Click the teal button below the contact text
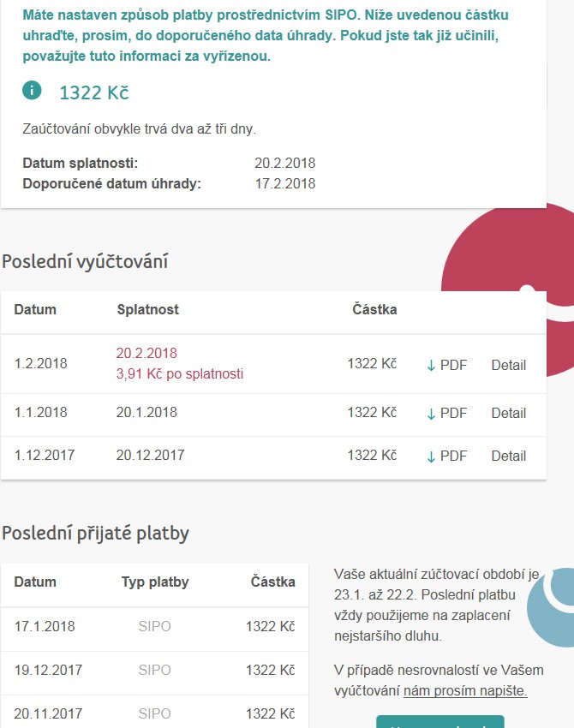 pyautogui.click(x=439, y=722)
